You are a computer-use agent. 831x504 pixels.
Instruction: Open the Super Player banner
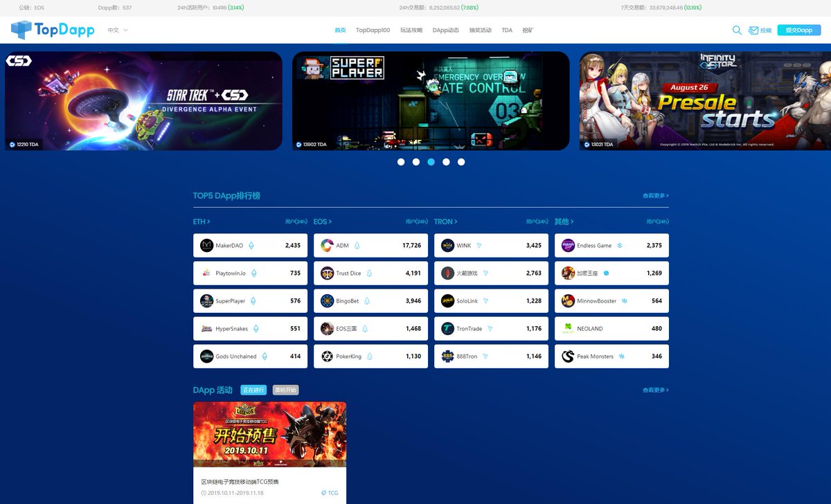click(x=431, y=101)
